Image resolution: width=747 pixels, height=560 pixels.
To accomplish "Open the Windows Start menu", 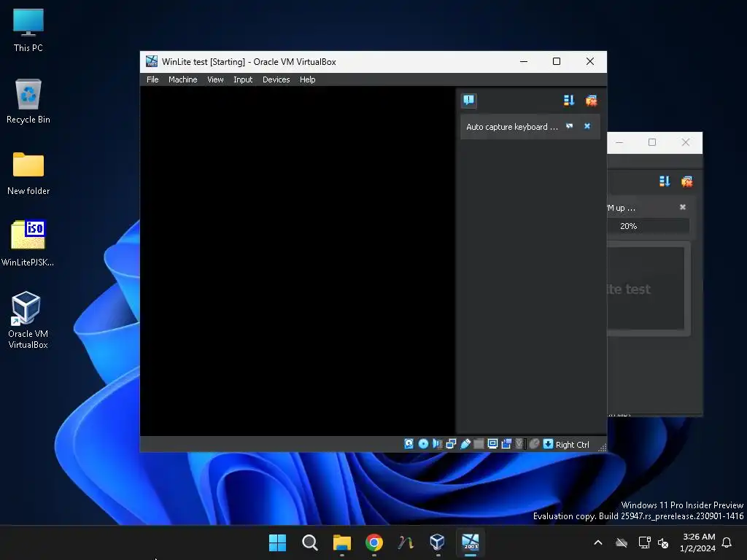I will point(277,542).
